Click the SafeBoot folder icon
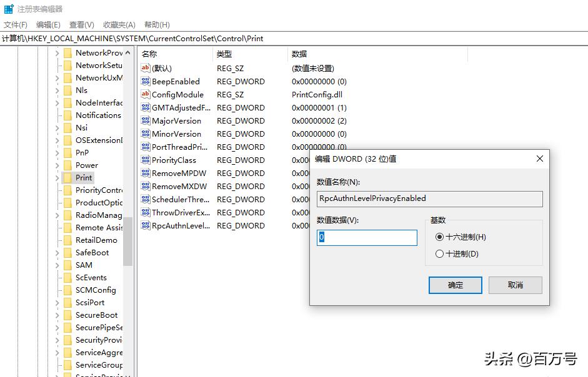 [67, 252]
